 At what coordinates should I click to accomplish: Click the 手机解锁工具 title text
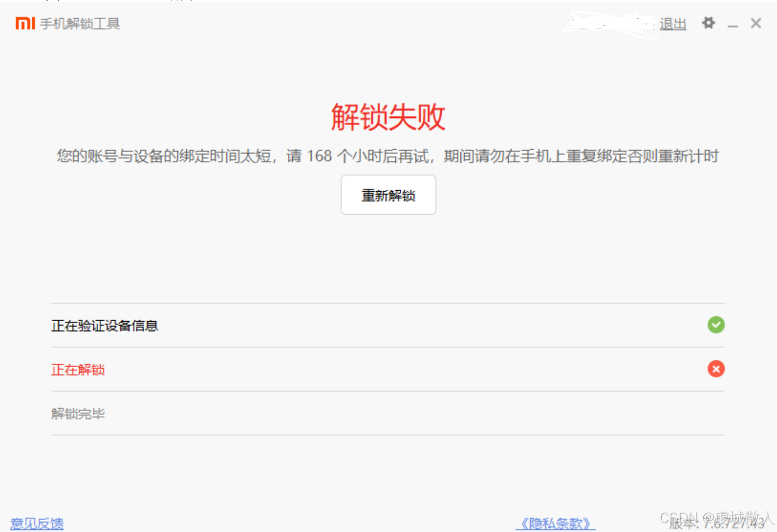80,23
